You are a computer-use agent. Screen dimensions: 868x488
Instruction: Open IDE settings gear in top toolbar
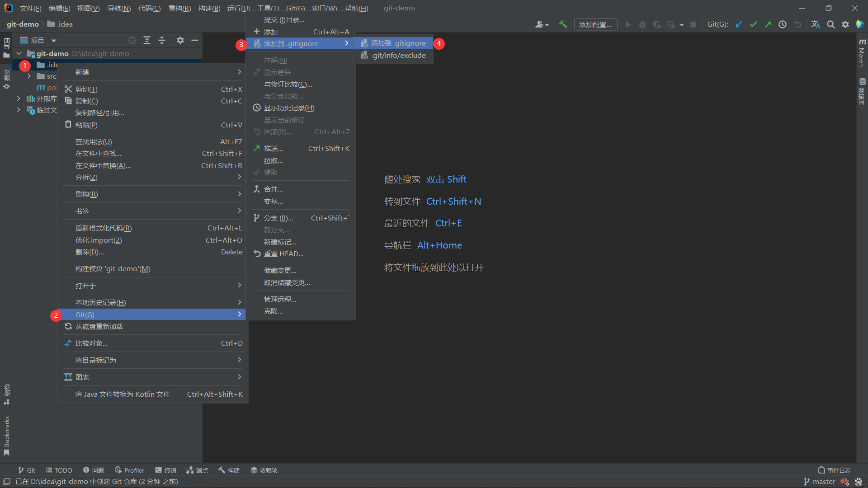pos(845,24)
